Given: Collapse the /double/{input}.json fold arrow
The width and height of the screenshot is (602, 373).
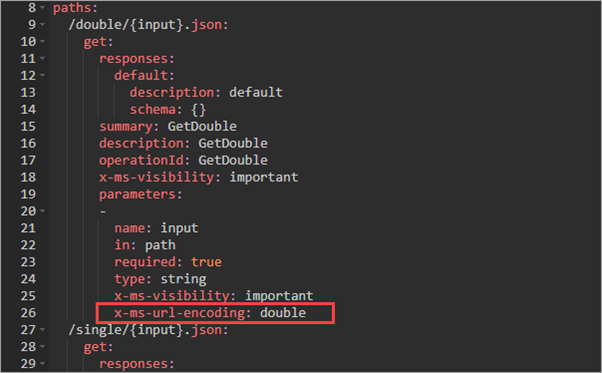Looking at the screenshot, I should pos(43,25).
